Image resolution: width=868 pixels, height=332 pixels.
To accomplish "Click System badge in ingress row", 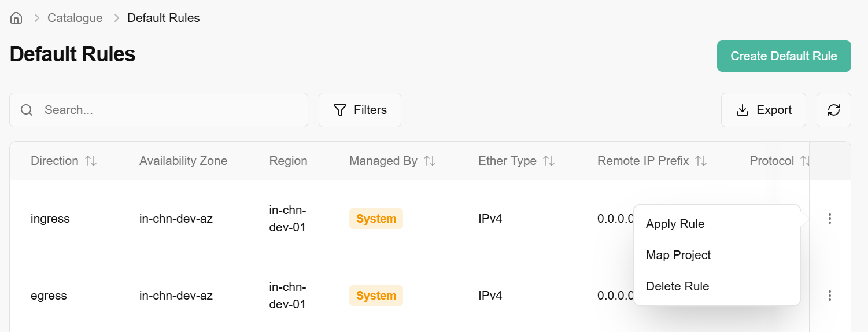I will 376,219.
